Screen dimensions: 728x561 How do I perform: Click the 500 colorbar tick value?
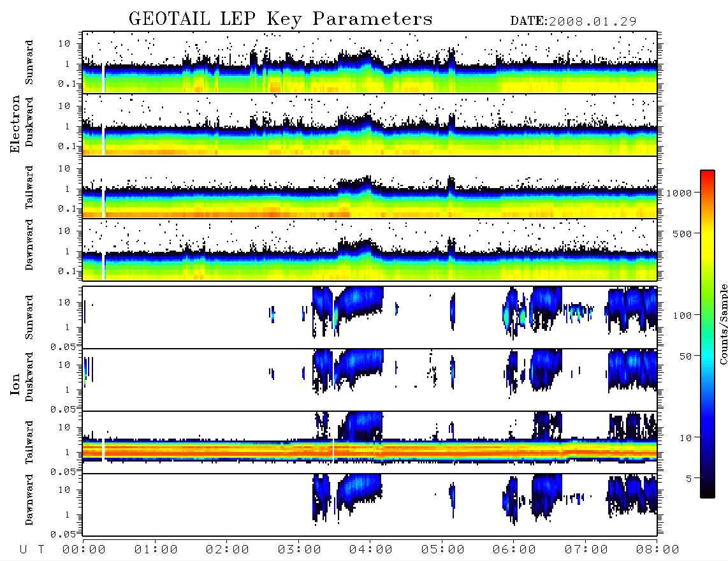pyautogui.click(x=682, y=233)
